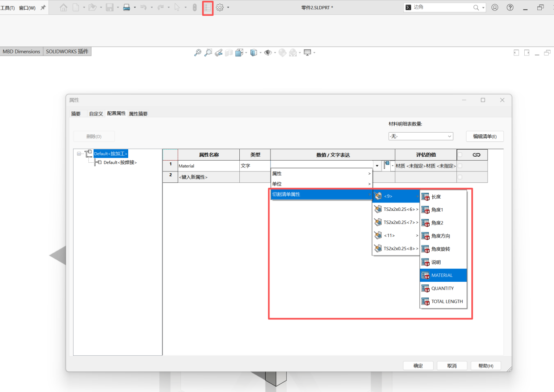Click the Section View icon

click(229, 52)
